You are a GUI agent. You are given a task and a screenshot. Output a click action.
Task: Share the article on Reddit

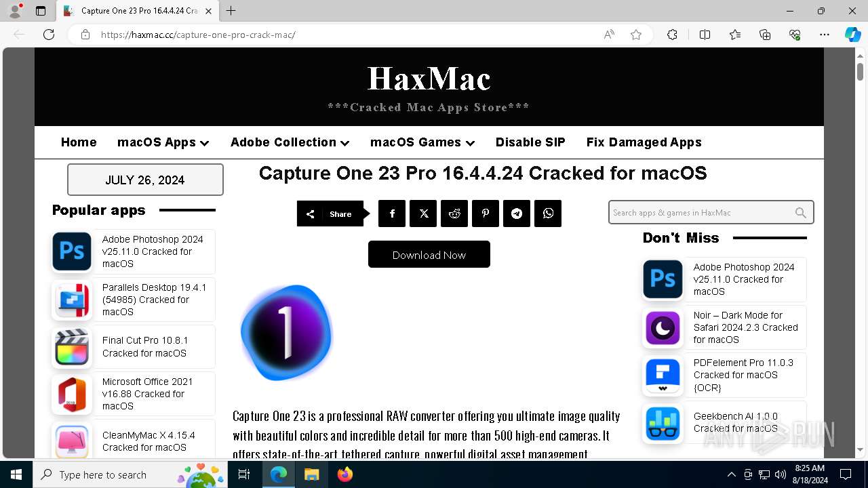pos(454,213)
